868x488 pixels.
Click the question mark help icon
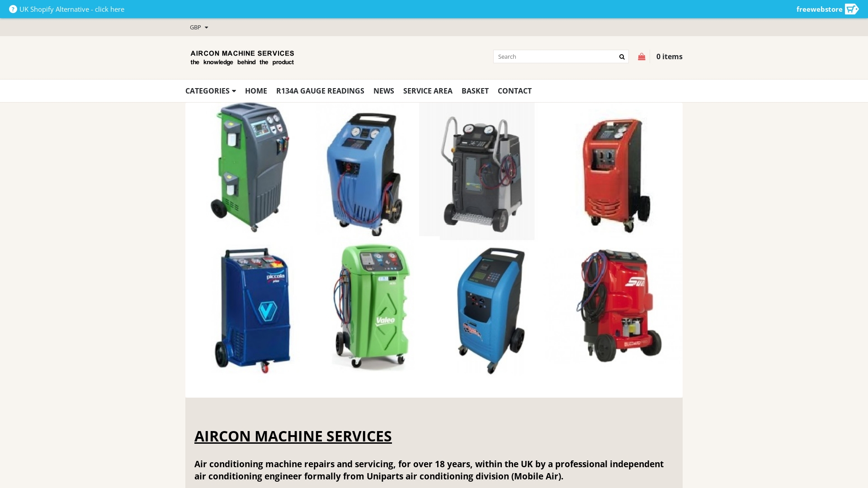[13, 9]
